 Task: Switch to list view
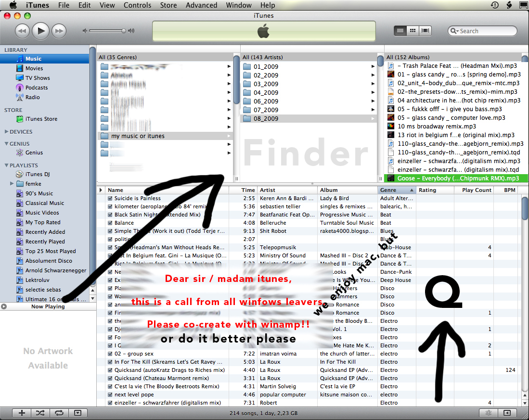[400, 31]
